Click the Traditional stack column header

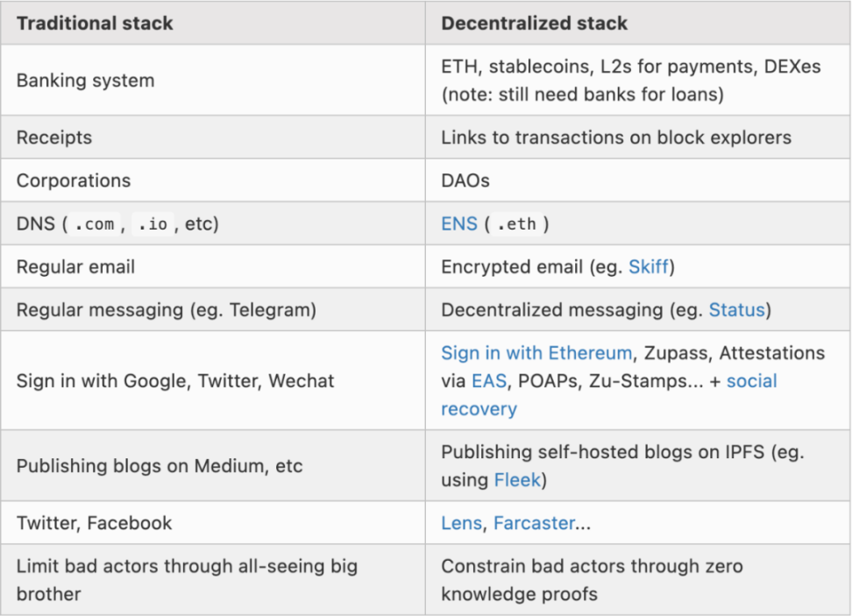click(95, 24)
